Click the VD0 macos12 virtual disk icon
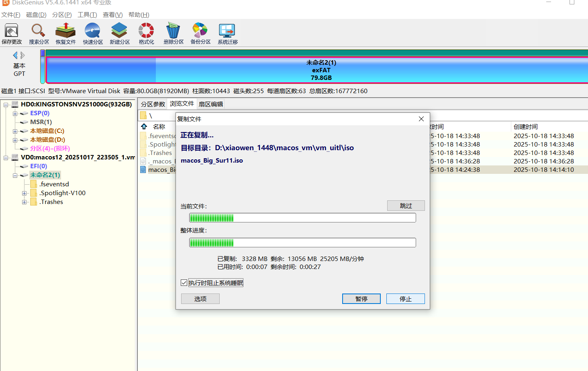 coord(15,157)
